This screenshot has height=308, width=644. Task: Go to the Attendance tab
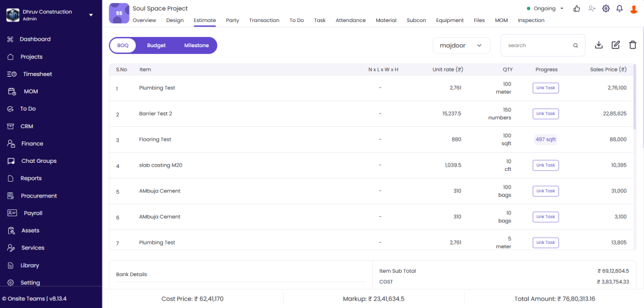[350, 20]
